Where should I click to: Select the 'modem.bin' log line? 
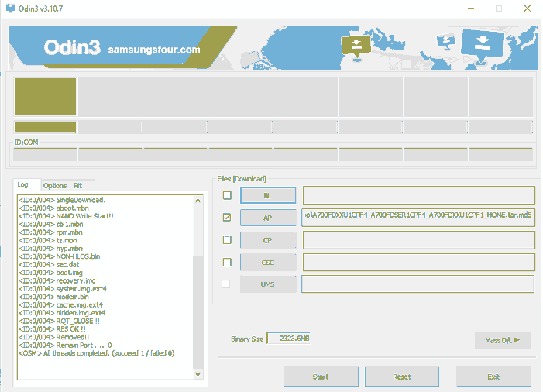point(53,297)
